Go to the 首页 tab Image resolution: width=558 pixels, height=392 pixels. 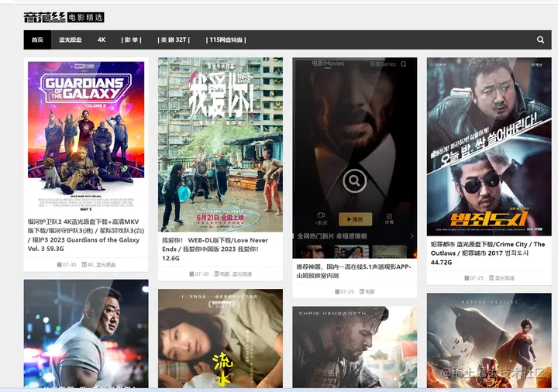coord(37,40)
